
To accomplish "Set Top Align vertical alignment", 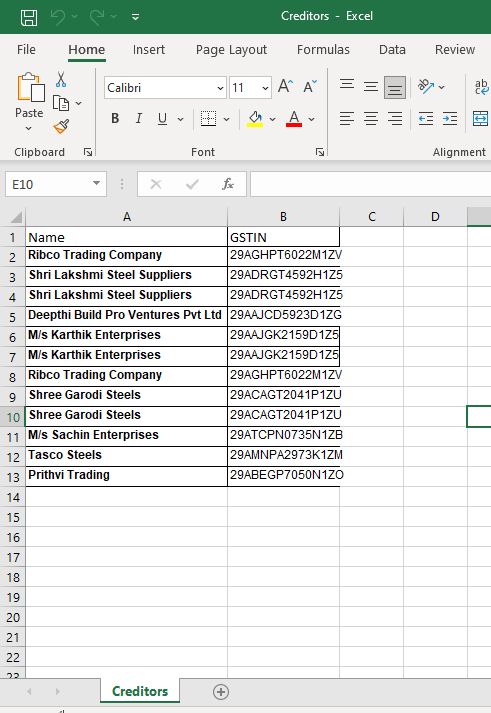I will point(347,85).
